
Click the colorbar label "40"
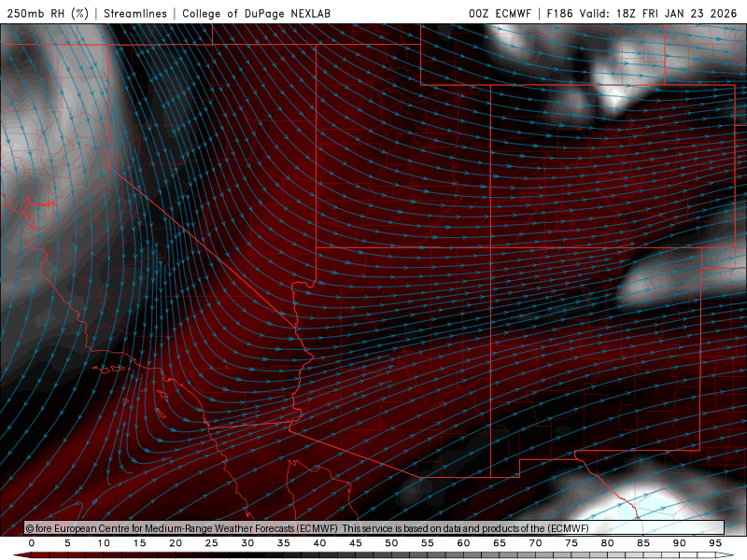click(319, 543)
